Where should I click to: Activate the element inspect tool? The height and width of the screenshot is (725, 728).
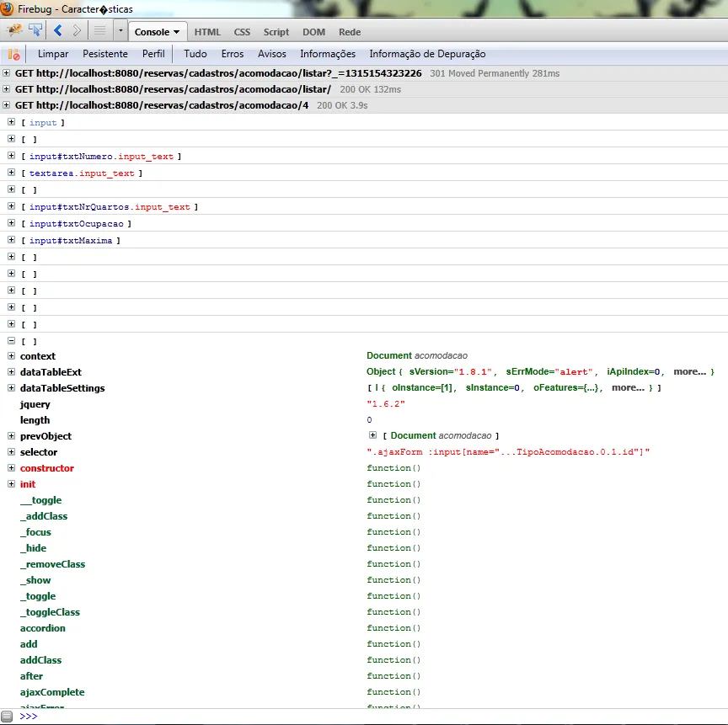tap(35, 31)
